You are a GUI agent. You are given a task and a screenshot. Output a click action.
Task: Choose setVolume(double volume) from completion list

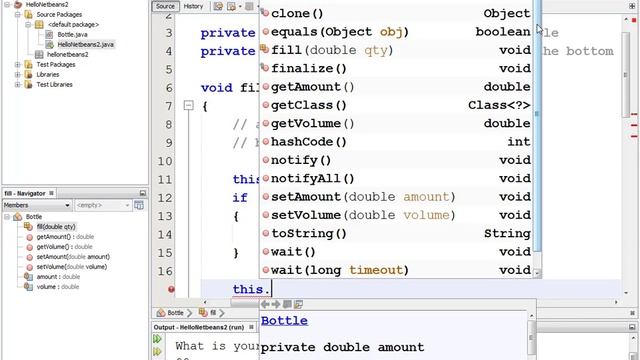click(396, 215)
